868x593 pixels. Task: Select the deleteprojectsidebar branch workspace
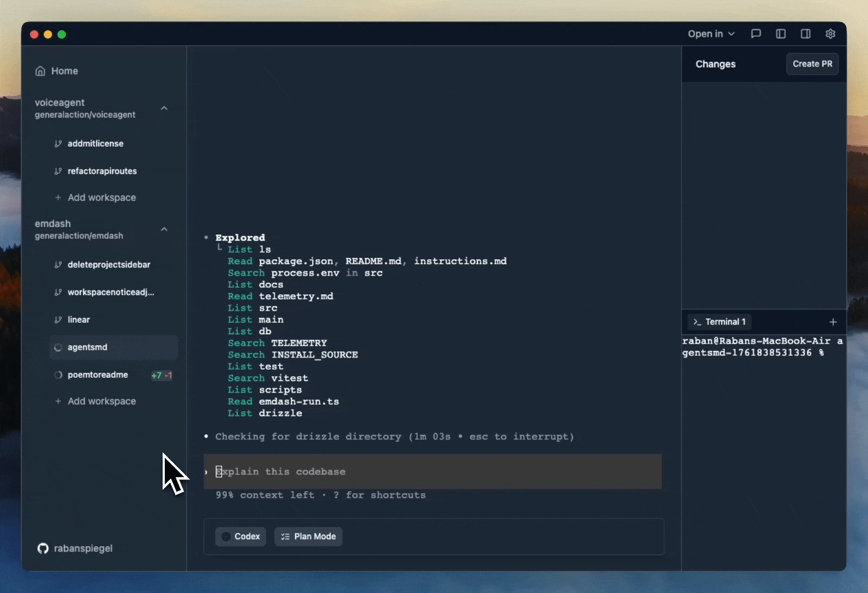coord(108,265)
